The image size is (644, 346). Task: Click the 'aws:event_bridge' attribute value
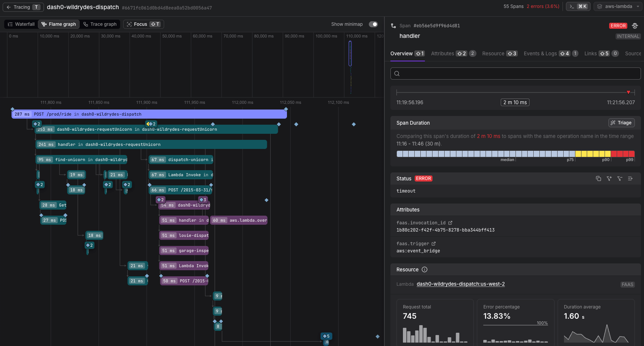coord(418,251)
